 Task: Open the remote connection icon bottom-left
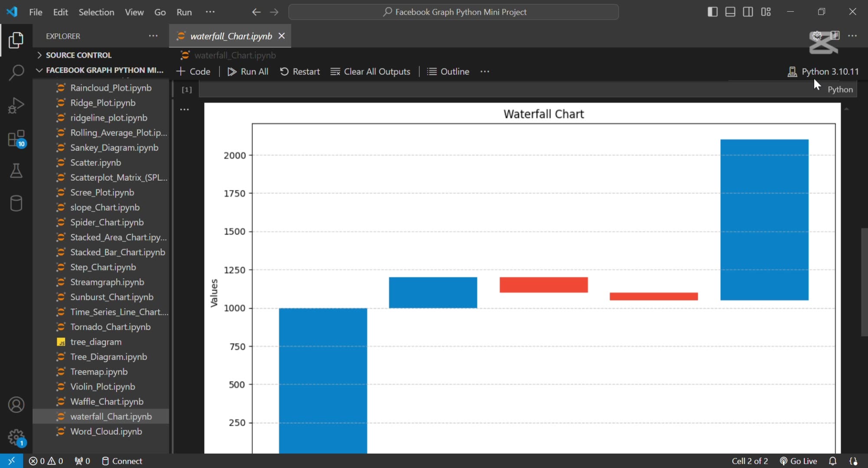click(11, 461)
